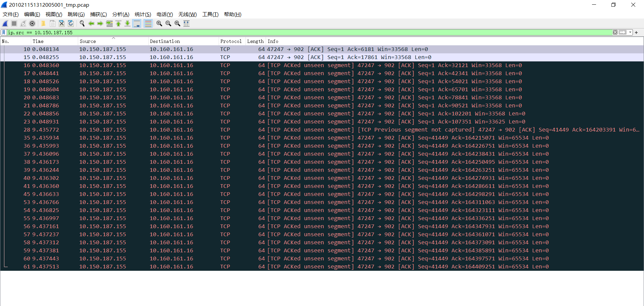This screenshot has height=306, width=644.
Task: Stop the running capture
Action: (x=14, y=23)
